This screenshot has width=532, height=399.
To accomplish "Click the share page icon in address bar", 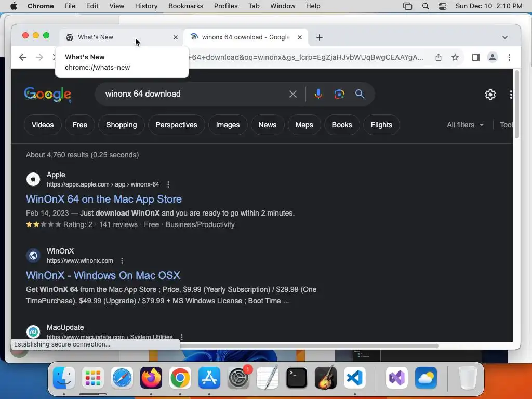I will coord(438,57).
